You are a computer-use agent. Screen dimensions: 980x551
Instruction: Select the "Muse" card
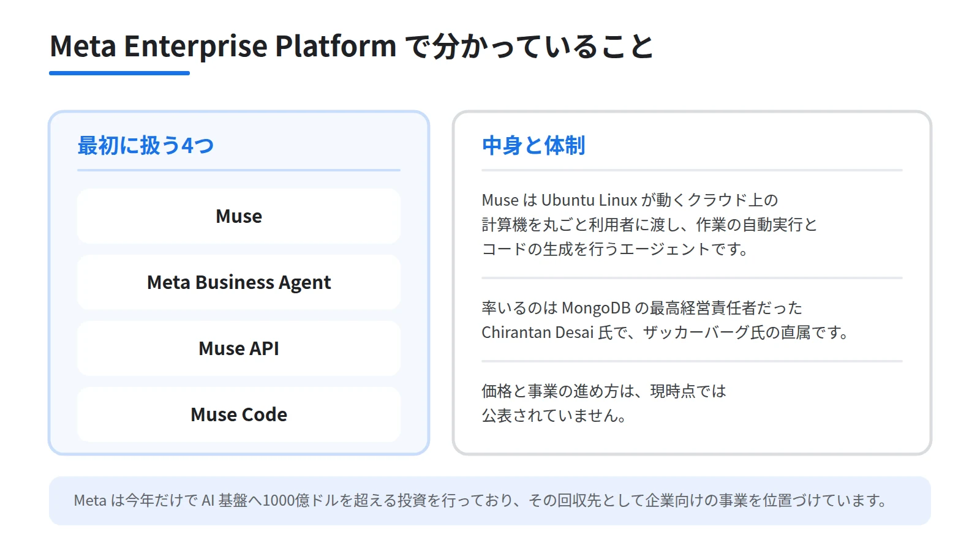point(239,216)
